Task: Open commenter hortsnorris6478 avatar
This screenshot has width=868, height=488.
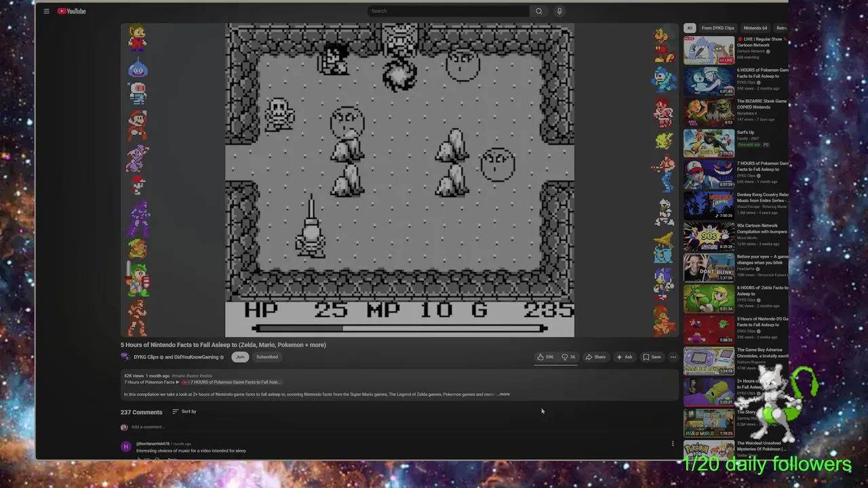Action: coord(125,447)
